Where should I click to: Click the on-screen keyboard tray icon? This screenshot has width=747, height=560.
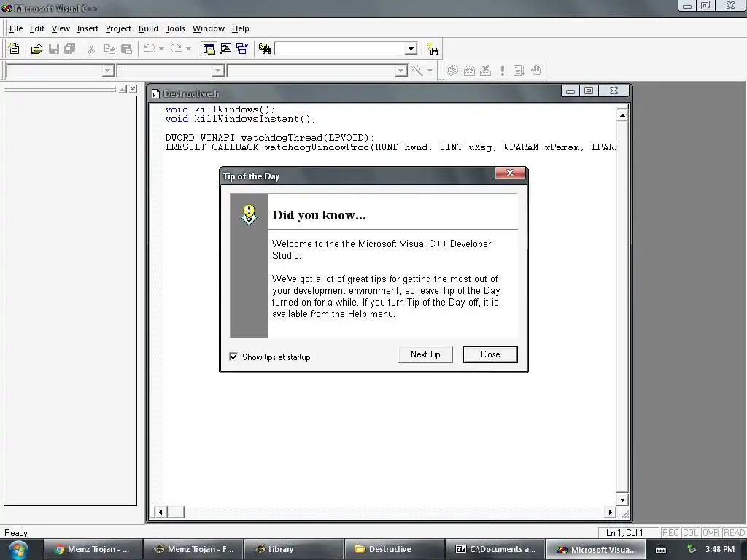click(x=661, y=550)
